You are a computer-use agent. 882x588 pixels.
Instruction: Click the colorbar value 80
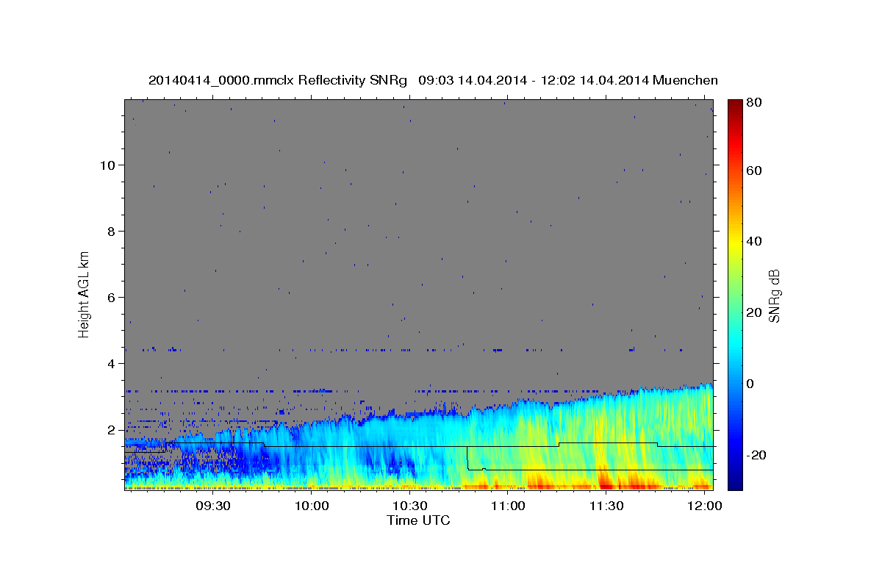[753, 102]
